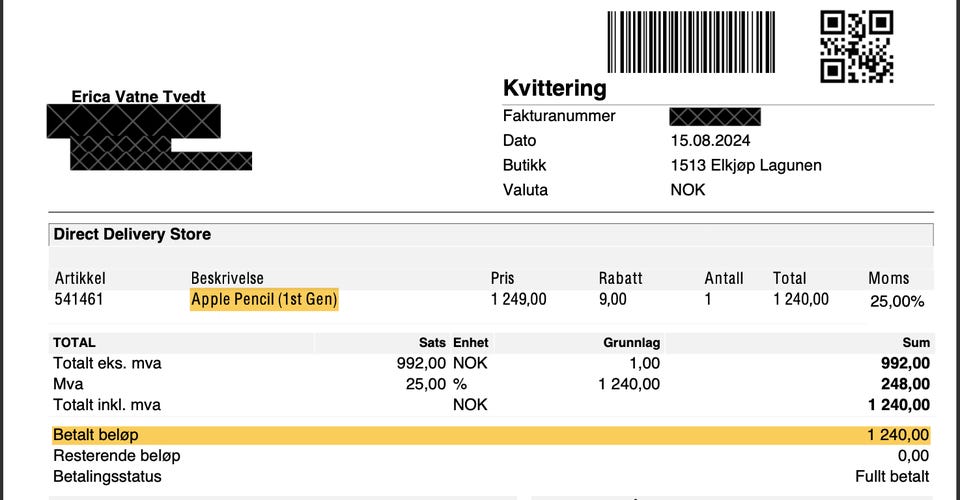Click the Beskrivelse column header
Image resolution: width=960 pixels, height=500 pixels.
(x=227, y=278)
